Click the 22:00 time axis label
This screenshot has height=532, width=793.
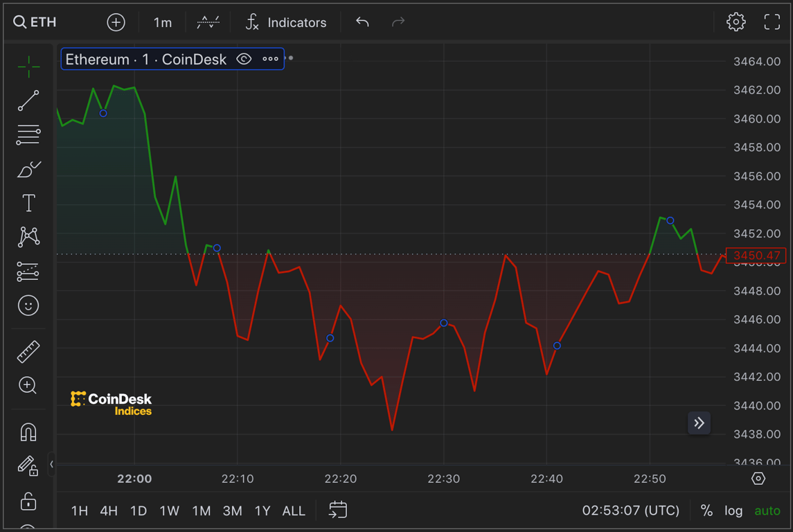point(134,479)
